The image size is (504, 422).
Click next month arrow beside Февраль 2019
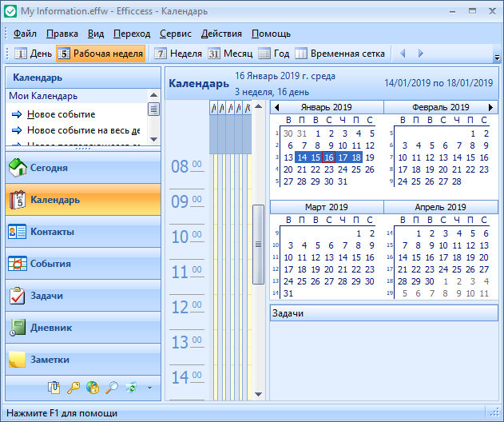click(491, 107)
